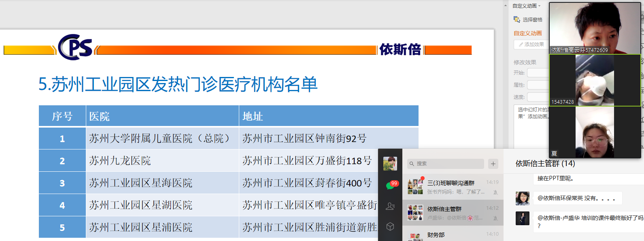Open the WeChat contacts icon
Image resolution: width=644 pixels, height=241 pixels.
(390, 206)
